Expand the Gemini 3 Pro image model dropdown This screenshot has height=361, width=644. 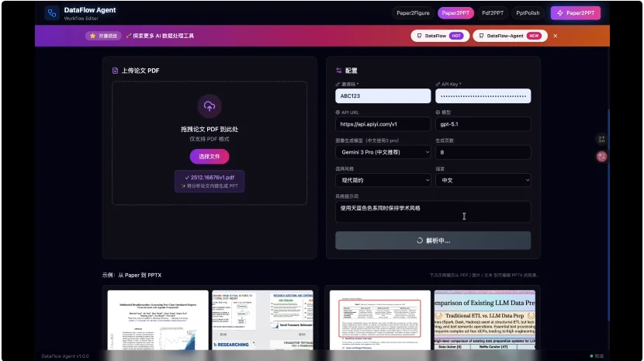click(383, 152)
